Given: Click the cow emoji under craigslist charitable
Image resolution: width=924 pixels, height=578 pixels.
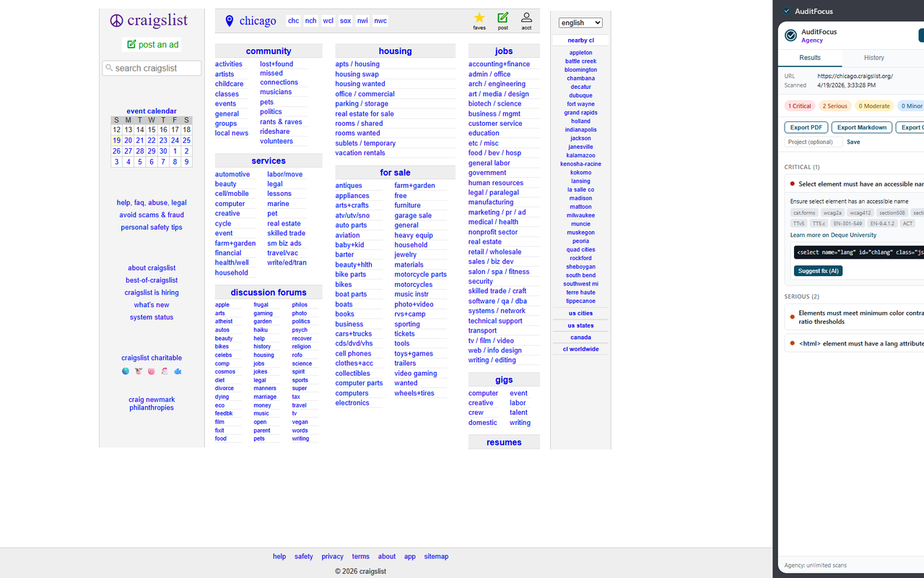Looking at the screenshot, I should [x=139, y=371].
